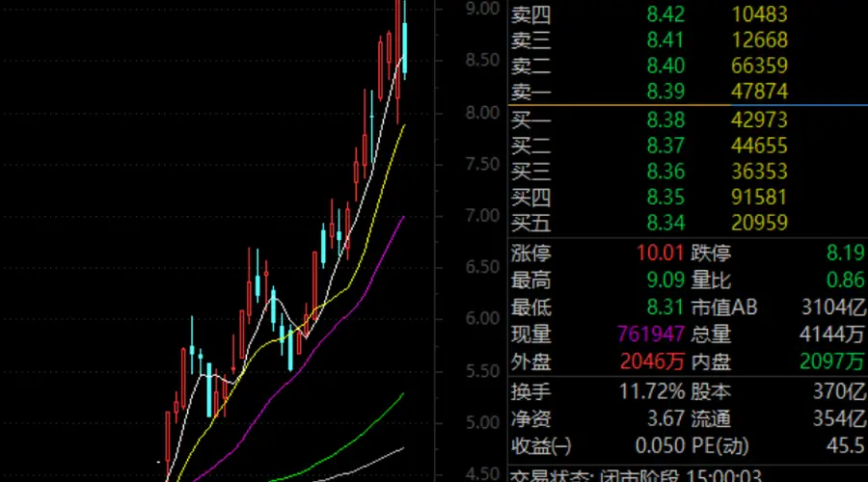Click market cap value 3104亿
The height and width of the screenshot is (482, 868).
(833, 308)
